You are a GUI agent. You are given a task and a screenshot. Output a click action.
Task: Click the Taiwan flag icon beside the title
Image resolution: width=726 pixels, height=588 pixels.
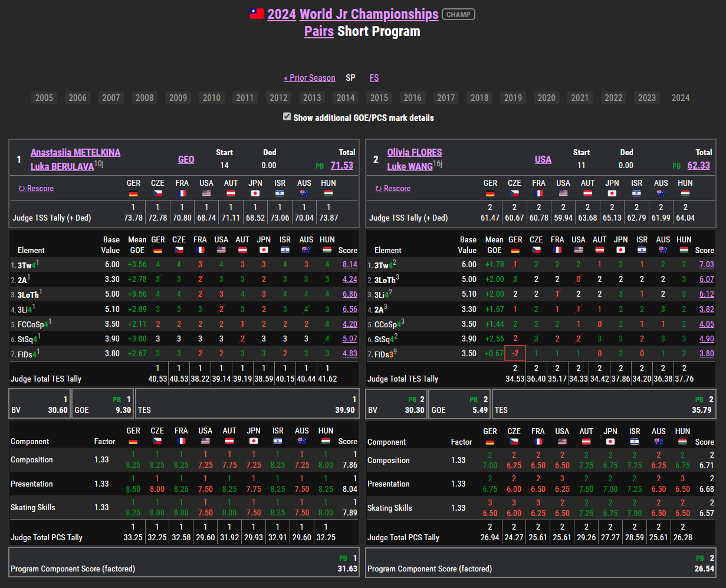coord(257,14)
